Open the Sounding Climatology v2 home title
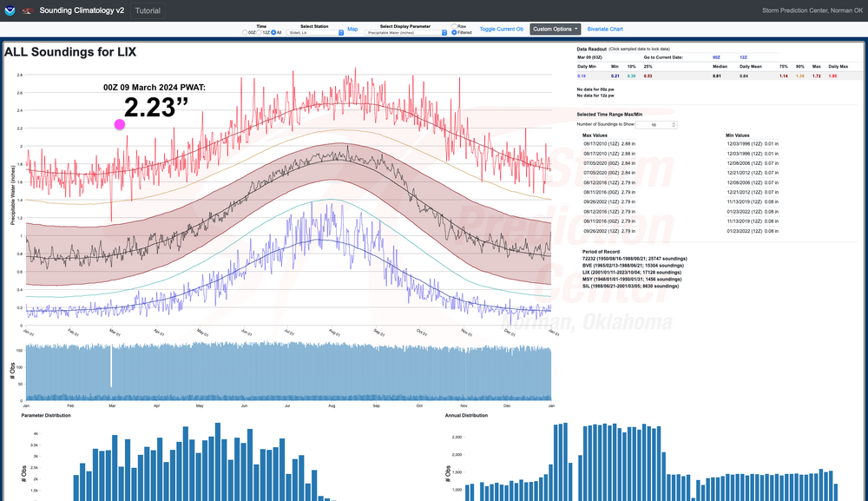The height and width of the screenshot is (501, 868). coord(82,10)
